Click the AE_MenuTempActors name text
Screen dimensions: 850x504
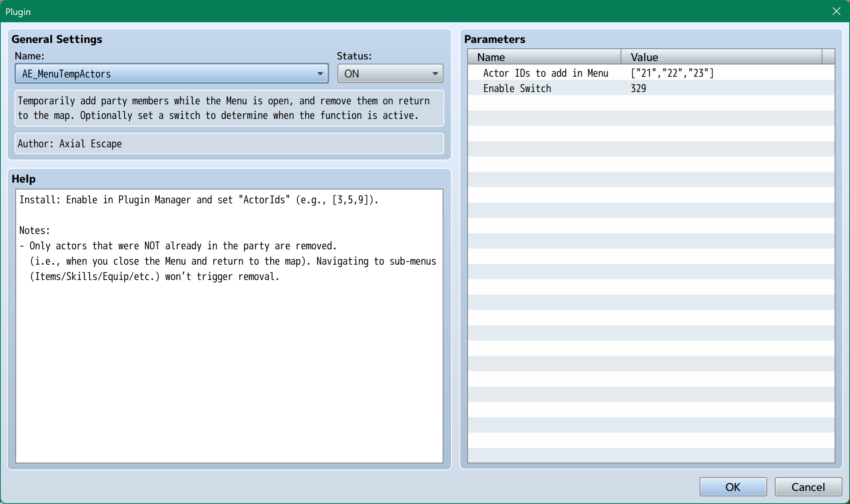(x=66, y=74)
